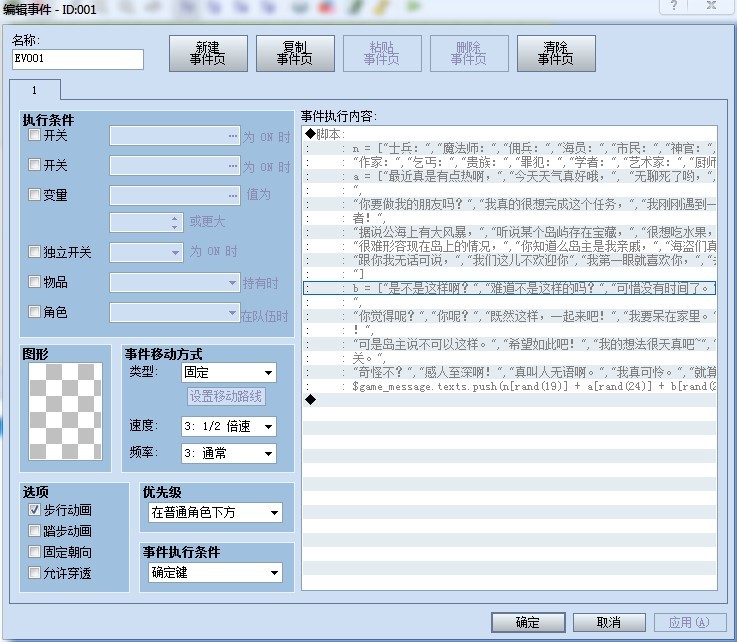Select script line “奇怪不？

tap(510, 372)
